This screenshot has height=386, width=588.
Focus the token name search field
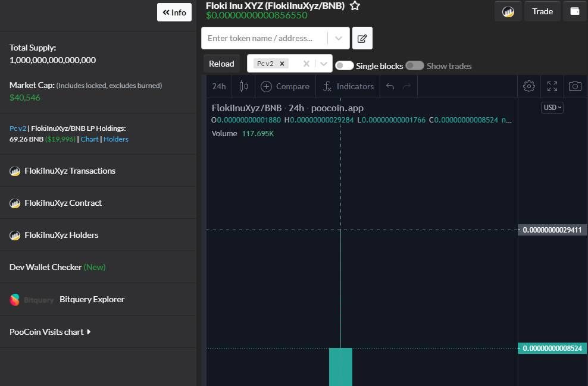tap(265, 39)
